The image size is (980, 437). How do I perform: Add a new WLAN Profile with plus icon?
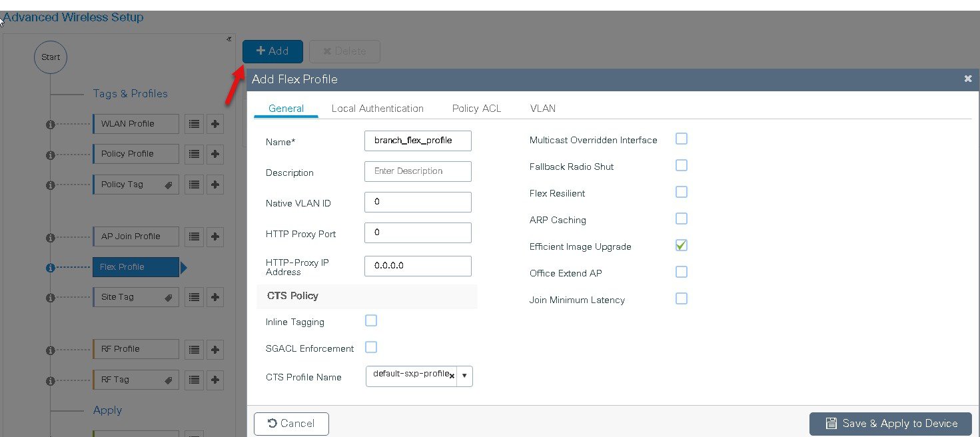tap(215, 123)
